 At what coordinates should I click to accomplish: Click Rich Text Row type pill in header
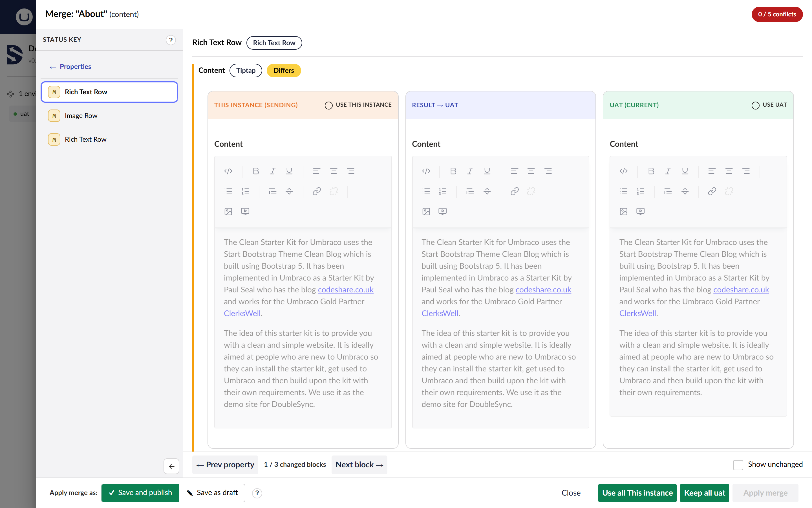274,43
